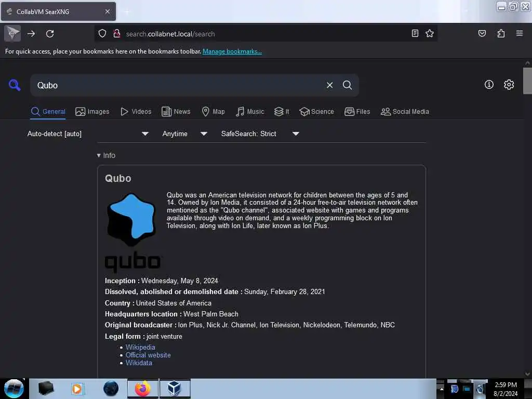The width and height of the screenshot is (532, 399).
Task: Open the SafeSearch: Strict dropdown
Action: pos(260,134)
